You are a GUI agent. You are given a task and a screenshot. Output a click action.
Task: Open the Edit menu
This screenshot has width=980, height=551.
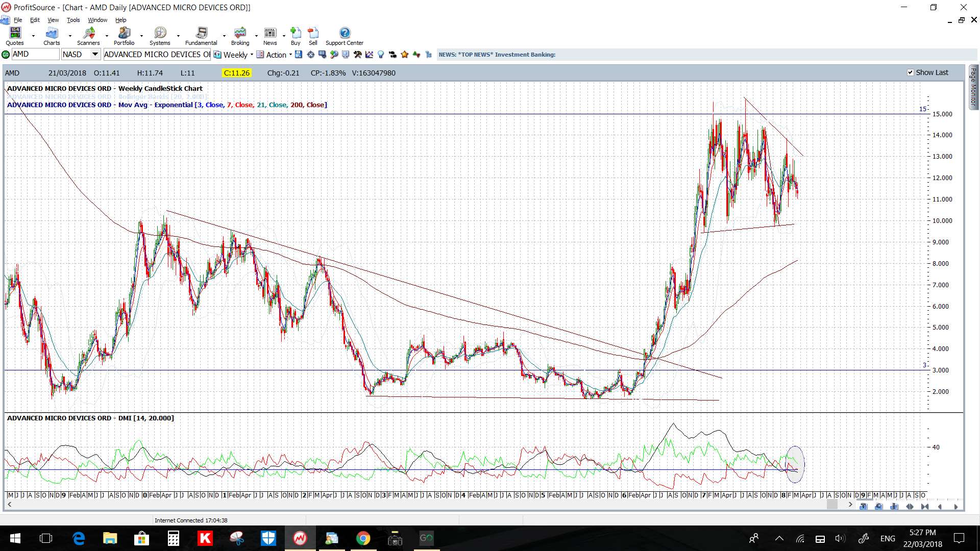35,20
